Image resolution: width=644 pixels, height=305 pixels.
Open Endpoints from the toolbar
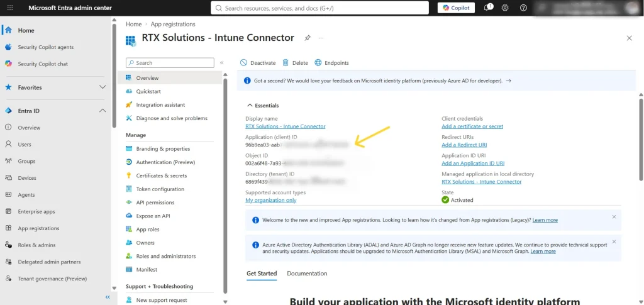point(331,63)
